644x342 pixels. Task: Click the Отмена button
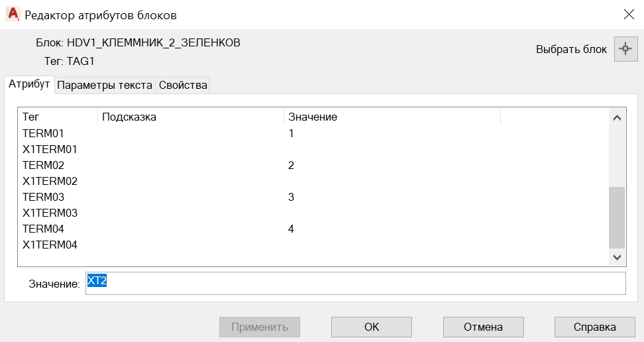pyautogui.click(x=483, y=327)
